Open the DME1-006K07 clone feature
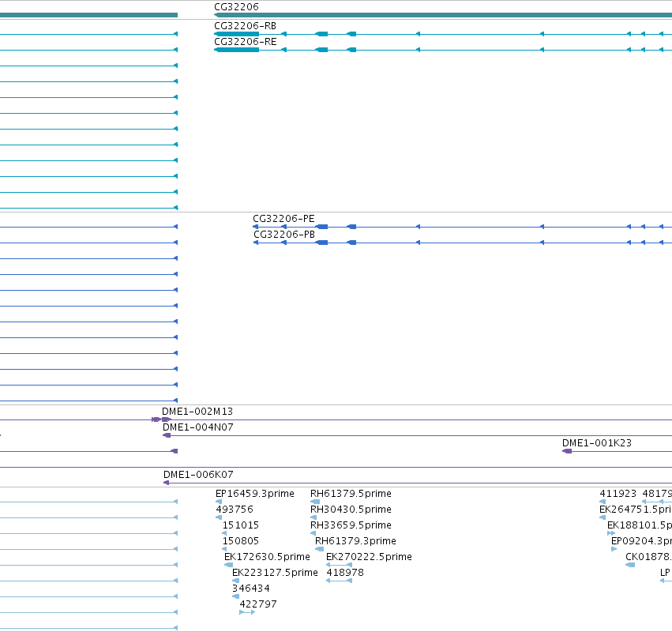Viewport: 672px width, 632px height. coord(198,475)
